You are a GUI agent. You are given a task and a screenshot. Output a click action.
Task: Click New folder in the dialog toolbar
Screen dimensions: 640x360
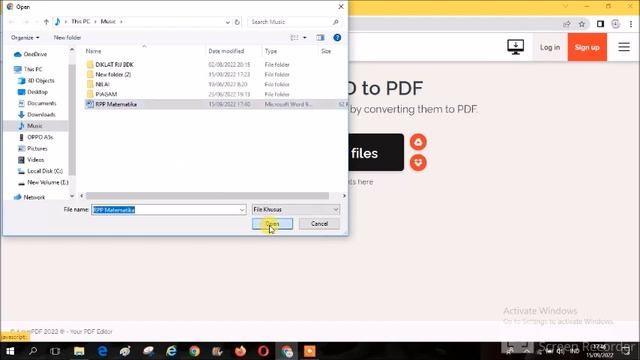[67, 38]
